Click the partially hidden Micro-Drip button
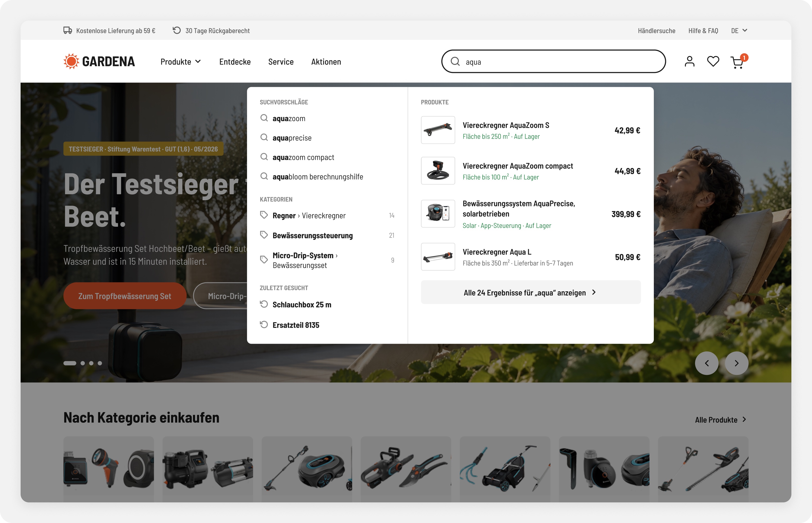 (x=221, y=296)
